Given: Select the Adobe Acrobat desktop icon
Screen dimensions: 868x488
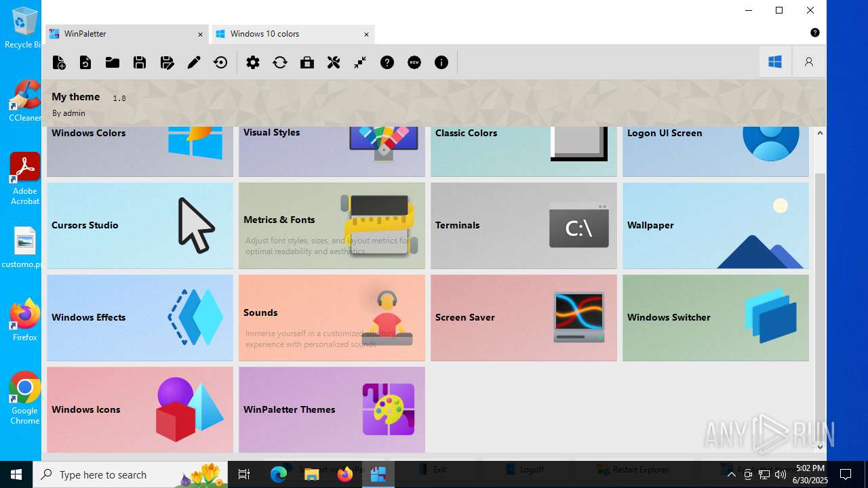Looking at the screenshot, I should pyautogui.click(x=25, y=179).
